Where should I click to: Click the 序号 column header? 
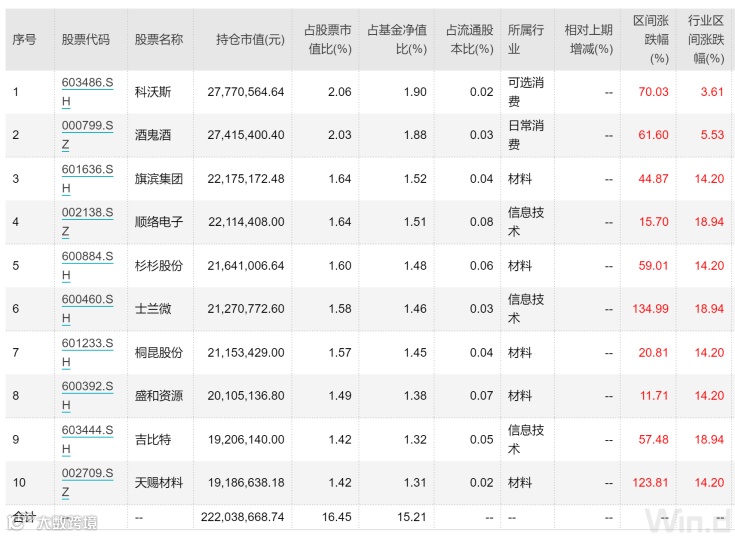click(24, 39)
